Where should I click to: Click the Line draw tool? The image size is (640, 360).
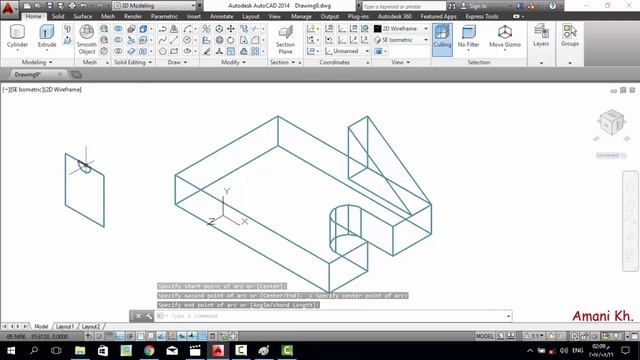[174, 40]
